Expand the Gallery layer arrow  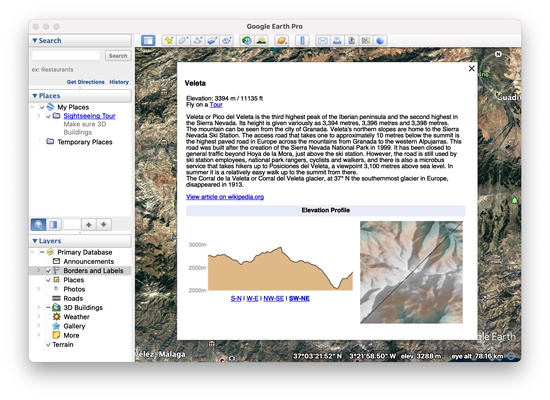click(39, 326)
